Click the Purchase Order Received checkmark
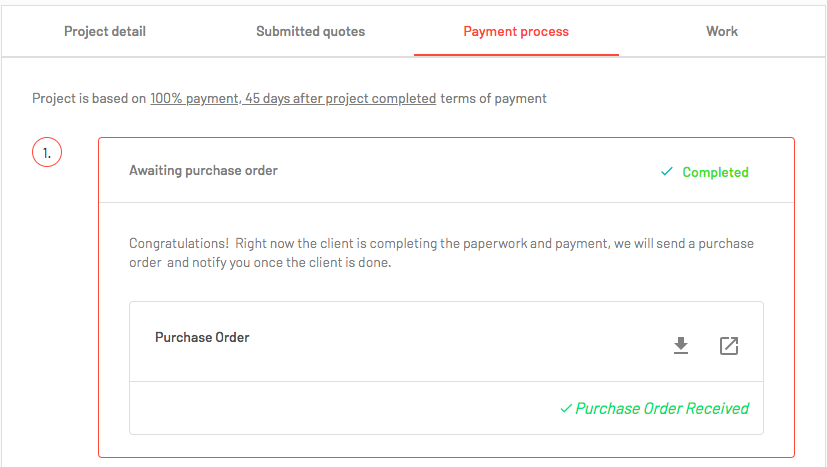Screen dimensions: 827x467 (566, 408)
